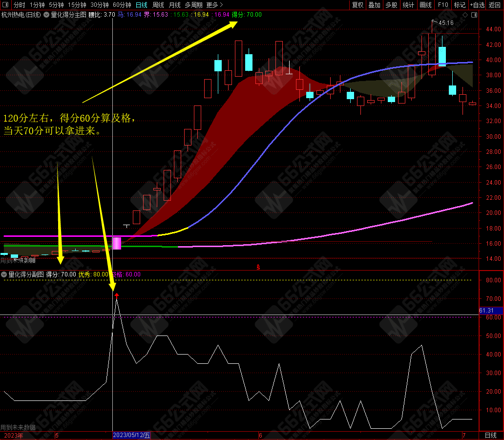Select the 日线 daily period
The height and width of the screenshot is (440, 504).
142,5
